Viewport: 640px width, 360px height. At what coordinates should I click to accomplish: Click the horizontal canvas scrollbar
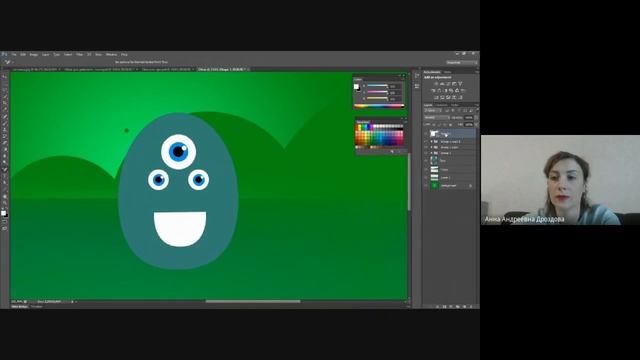pos(253,302)
